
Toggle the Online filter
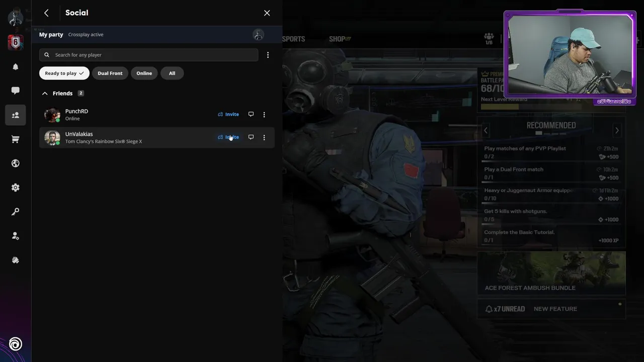(144, 73)
